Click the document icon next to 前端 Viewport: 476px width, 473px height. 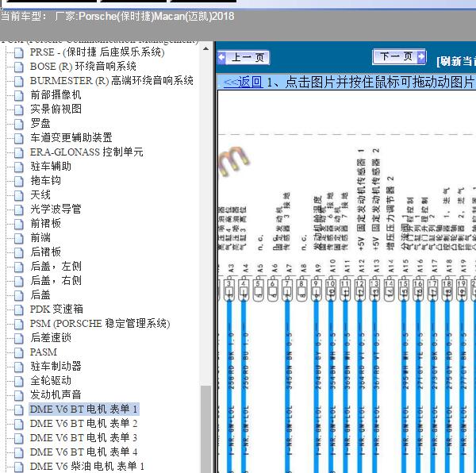tap(18, 238)
